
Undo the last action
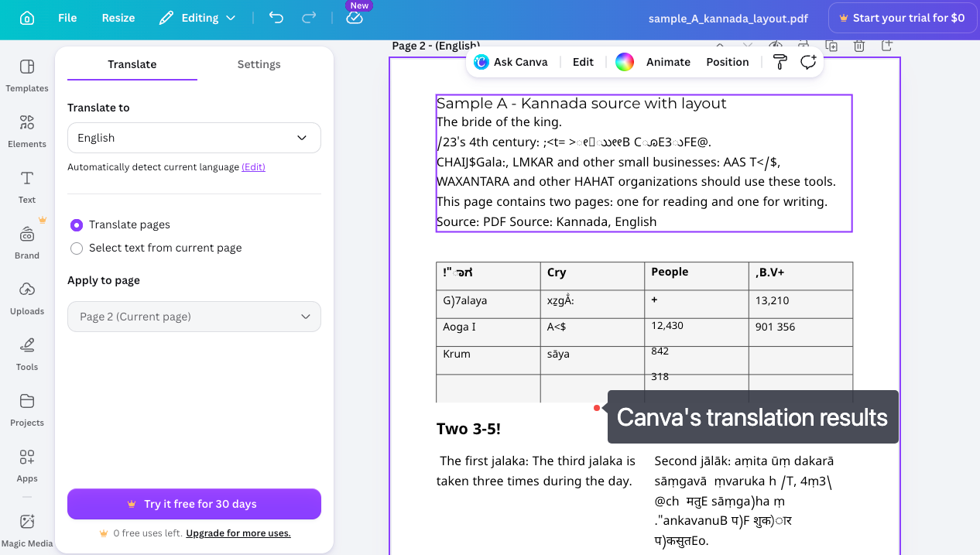(x=276, y=18)
